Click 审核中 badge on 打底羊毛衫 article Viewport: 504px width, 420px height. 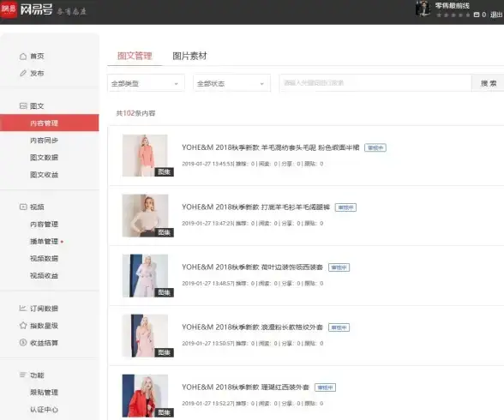[345, 207]
